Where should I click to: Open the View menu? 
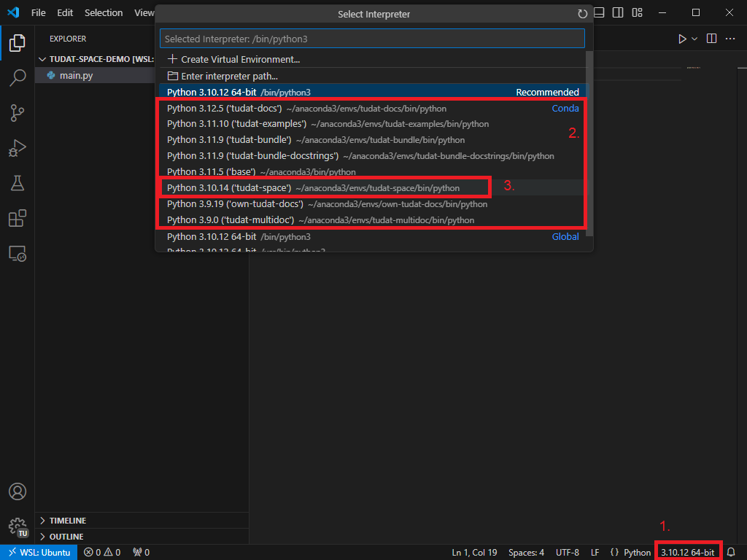tap(144, 13)
